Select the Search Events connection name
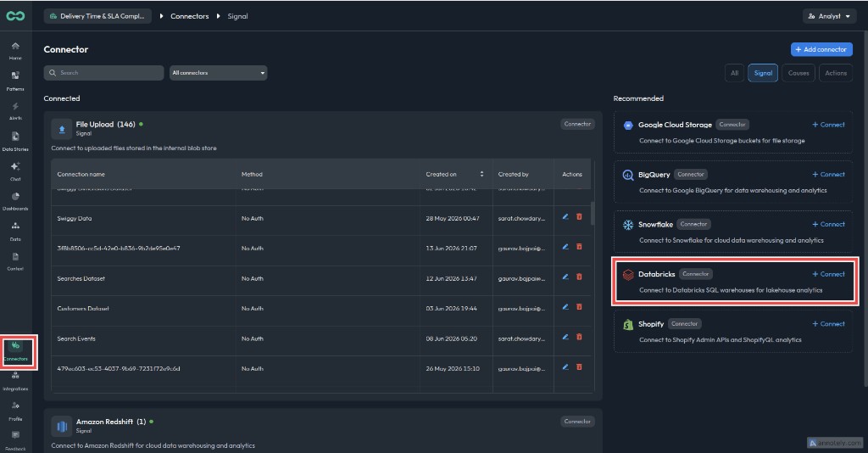This screenshot has width=868, height=453. tap(75, 338)
